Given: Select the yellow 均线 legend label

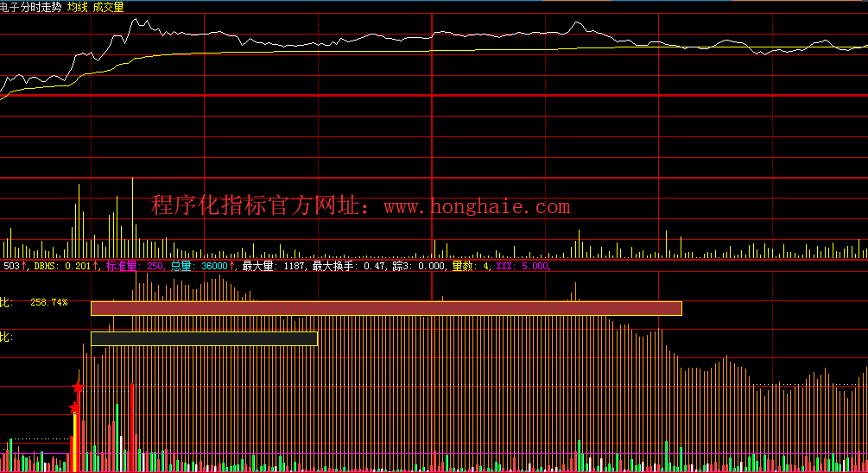Looking at the screenshot, I should tap(76, 6).
